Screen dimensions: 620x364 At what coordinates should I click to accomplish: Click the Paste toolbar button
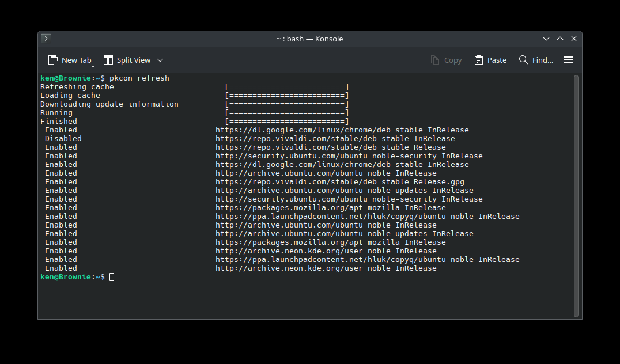tap(490, 60)
